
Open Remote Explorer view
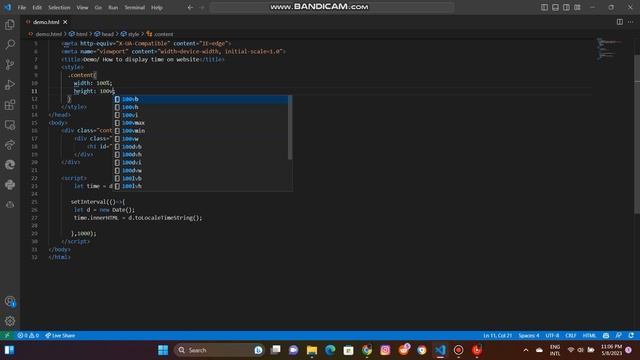pyautogui.click(x=10, y=125)
